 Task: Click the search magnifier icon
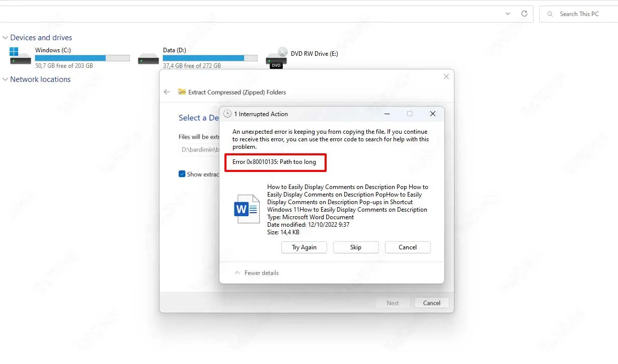click(550, 14)
